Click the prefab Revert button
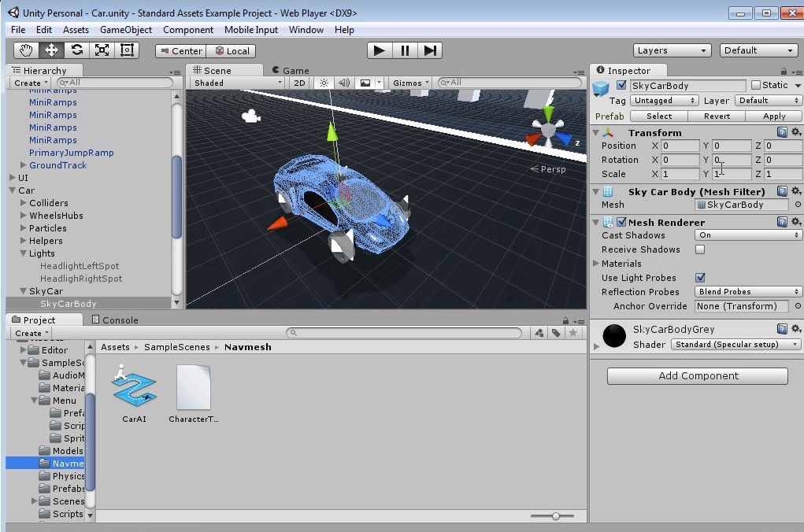804x532 pixels. [x=717, y=116]
